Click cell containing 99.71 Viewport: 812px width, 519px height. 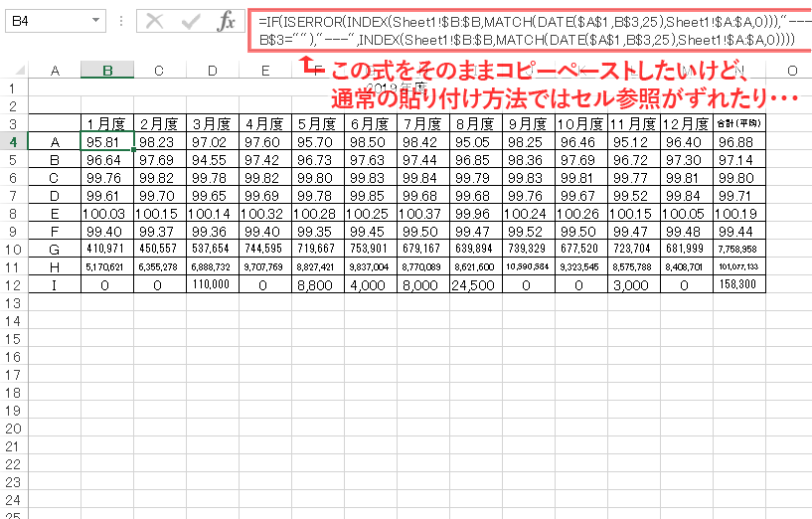point(739,195)
